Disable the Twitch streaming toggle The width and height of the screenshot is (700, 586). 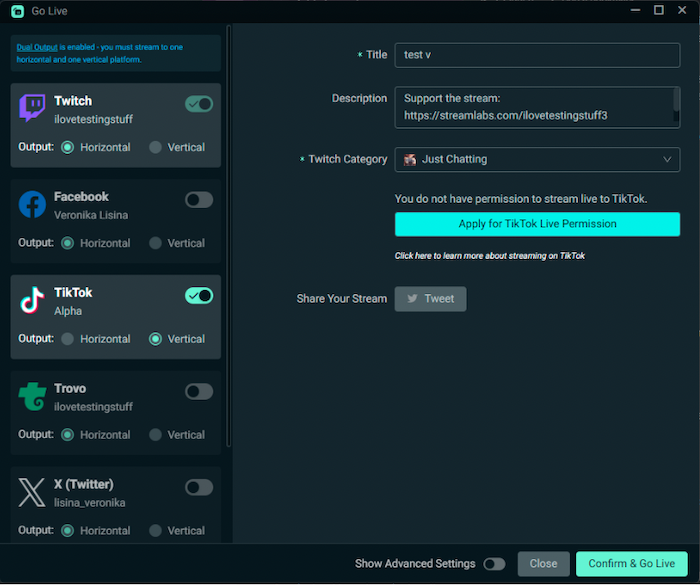tap(199, 104)
